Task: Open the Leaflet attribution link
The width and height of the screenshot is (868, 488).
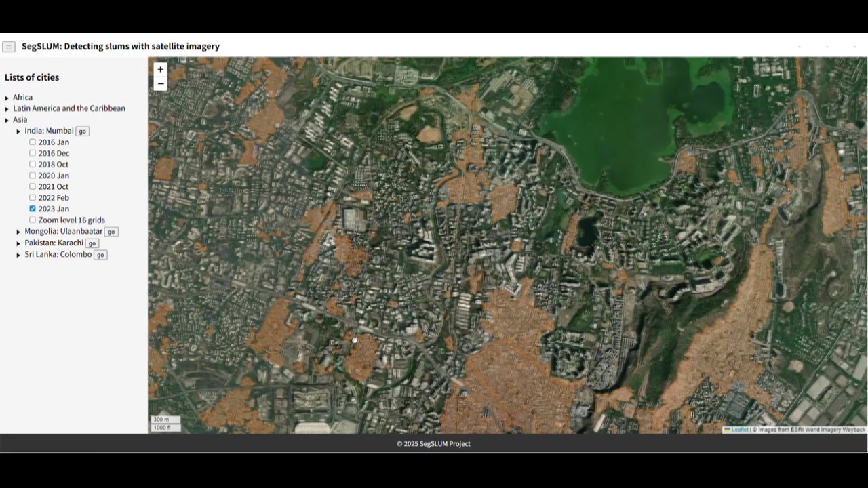Action: 739,430
